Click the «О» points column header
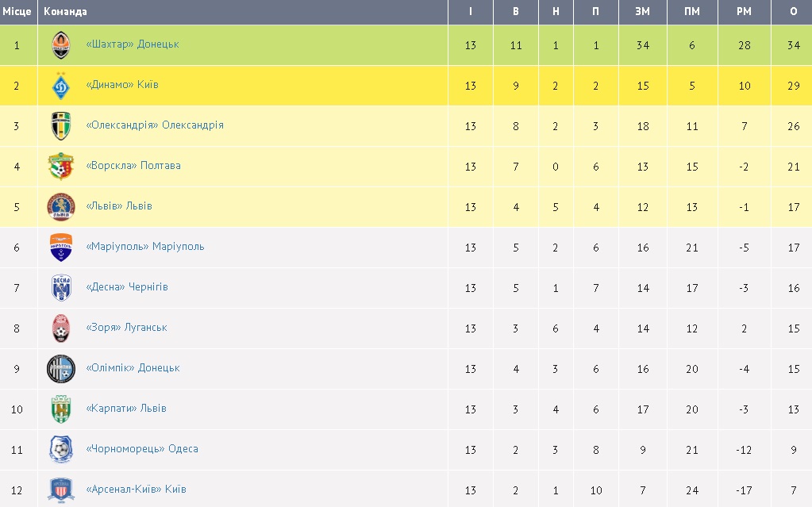The width and height of the screenshot is (812, 507). click(794, 12)
